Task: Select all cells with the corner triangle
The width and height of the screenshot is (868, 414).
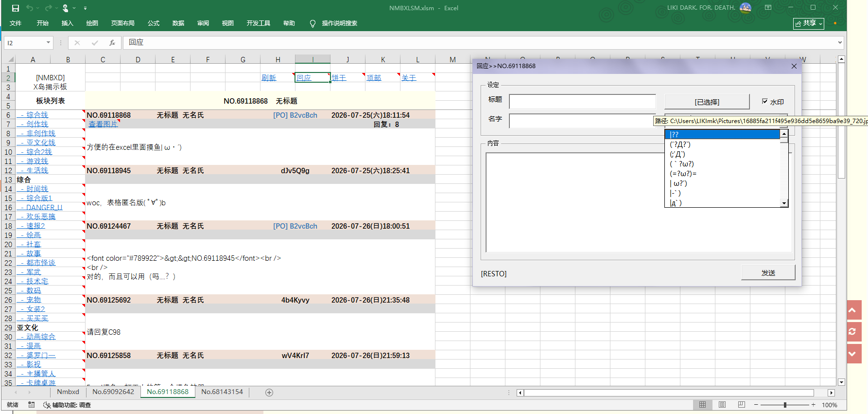Action: 8,59
